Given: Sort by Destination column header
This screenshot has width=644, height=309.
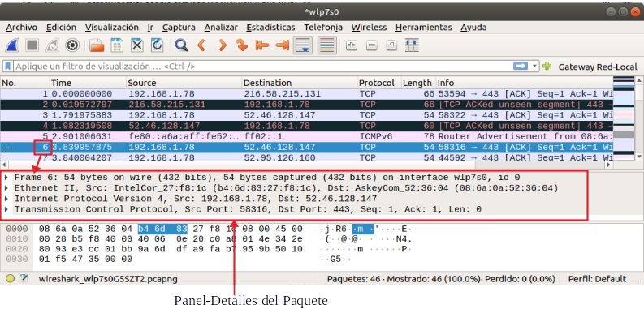Looking at the screenshot, I should point(300,83).
